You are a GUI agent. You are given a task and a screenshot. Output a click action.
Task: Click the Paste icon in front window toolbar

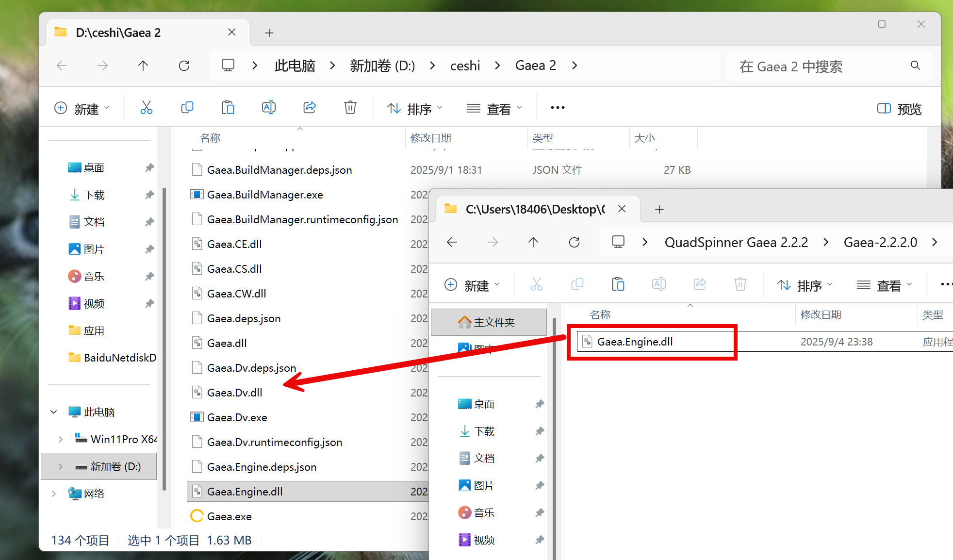point(618,284)
